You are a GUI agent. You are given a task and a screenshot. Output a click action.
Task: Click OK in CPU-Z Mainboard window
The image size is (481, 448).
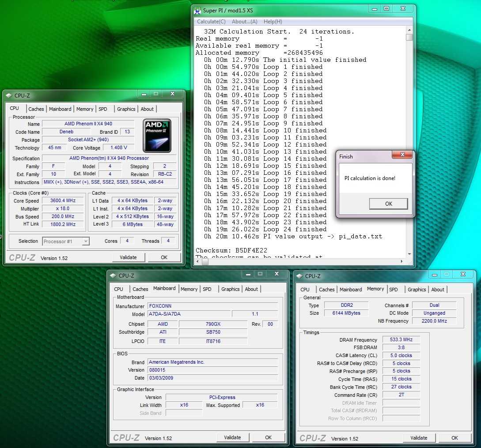click(269, 437)
